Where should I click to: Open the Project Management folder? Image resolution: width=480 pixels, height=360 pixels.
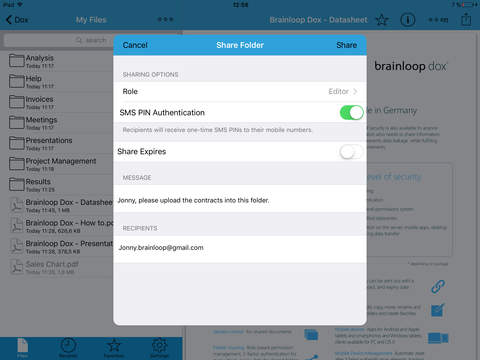pos(60,164)
